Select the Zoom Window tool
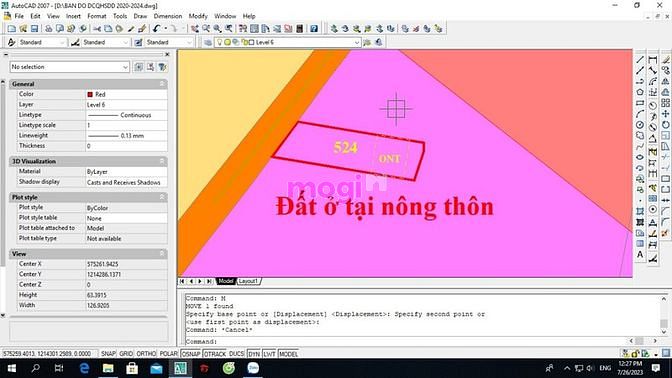 (x=218, y=29)
